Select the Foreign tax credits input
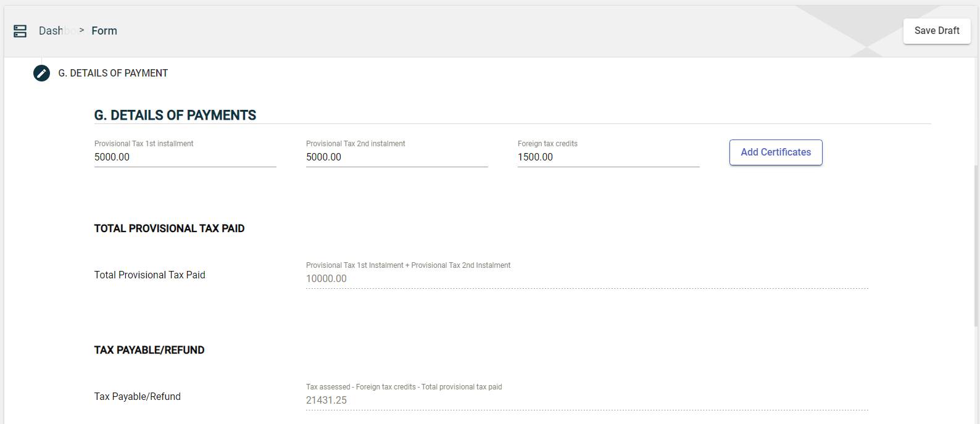Image resolution: width=980 pixels, height=424 pixels. (x=608, y=157)
